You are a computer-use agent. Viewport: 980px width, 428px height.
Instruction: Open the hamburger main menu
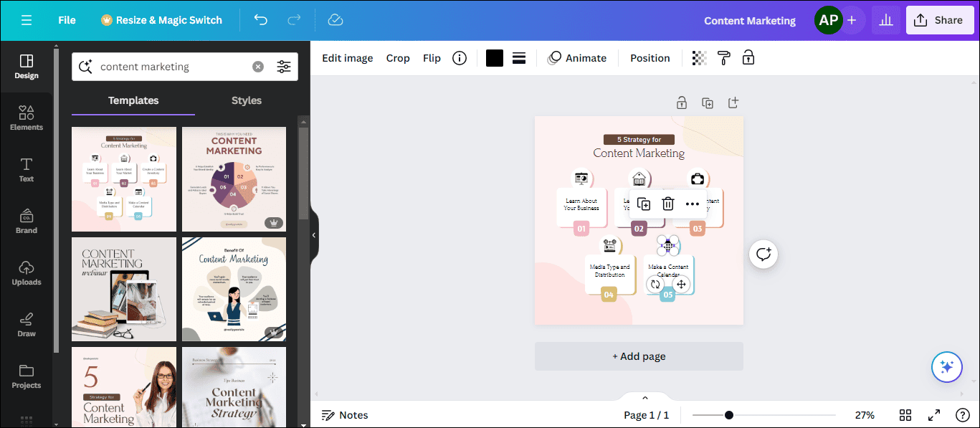(x=27, y=20)
